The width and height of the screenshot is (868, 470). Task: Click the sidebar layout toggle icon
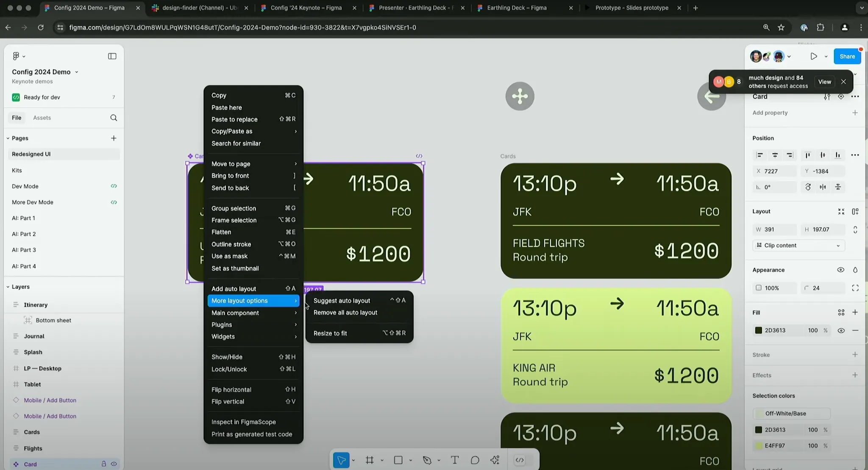pos(112,56)
